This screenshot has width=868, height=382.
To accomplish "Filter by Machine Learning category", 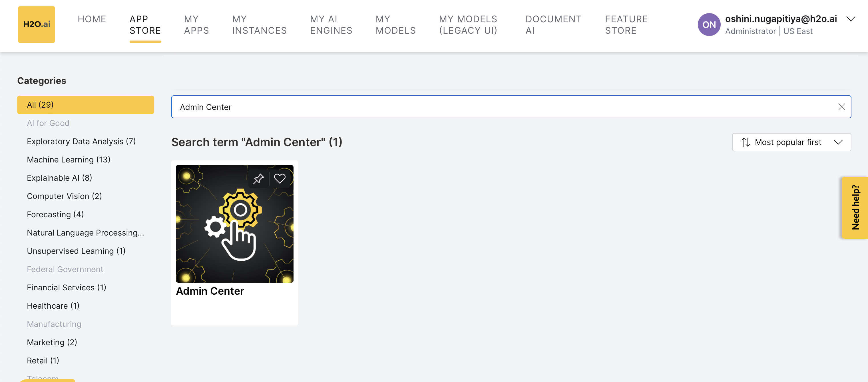I will point(69,159).
